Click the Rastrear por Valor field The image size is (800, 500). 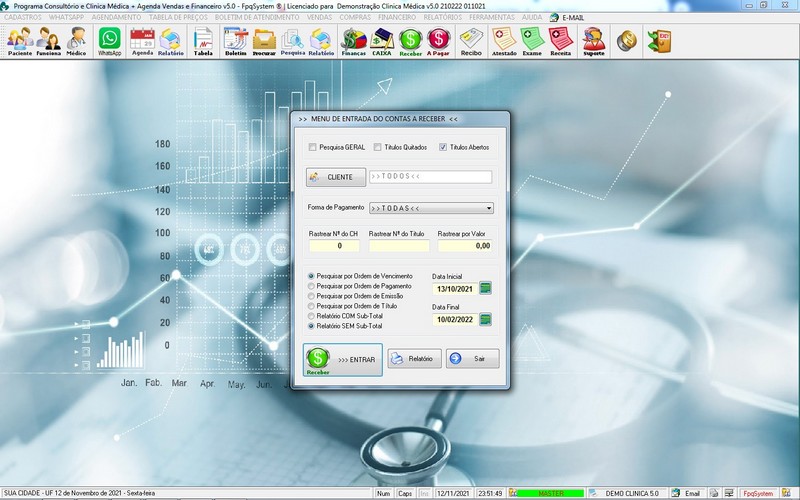pyautogui.click(x=465, y=245)
